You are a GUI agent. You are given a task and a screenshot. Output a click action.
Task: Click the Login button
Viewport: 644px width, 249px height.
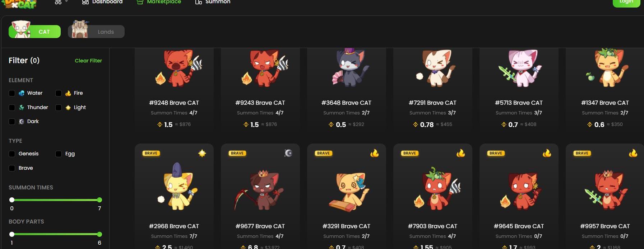626,3
